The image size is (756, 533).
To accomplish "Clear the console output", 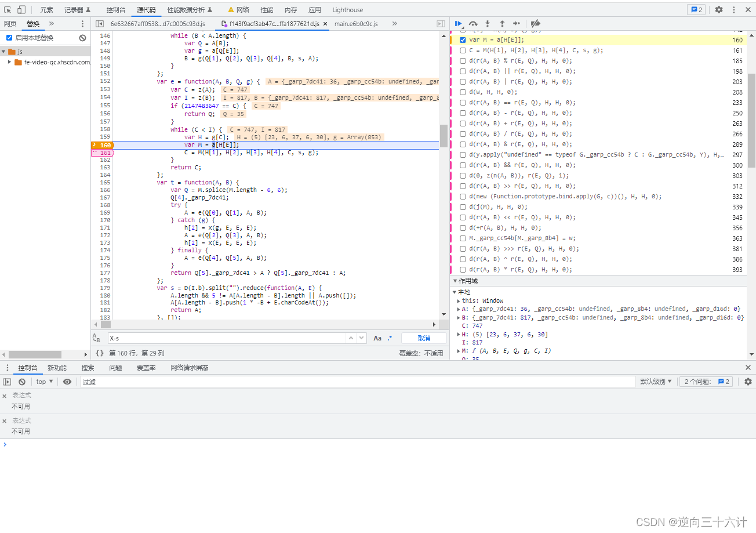I will click(22, 382).
